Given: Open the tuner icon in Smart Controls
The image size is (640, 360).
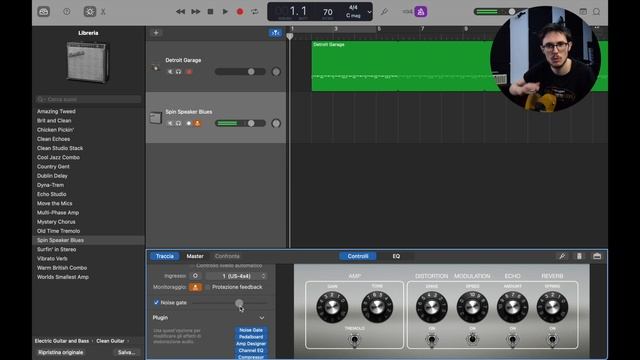Looking at the screenshot, I should [562, 256].
